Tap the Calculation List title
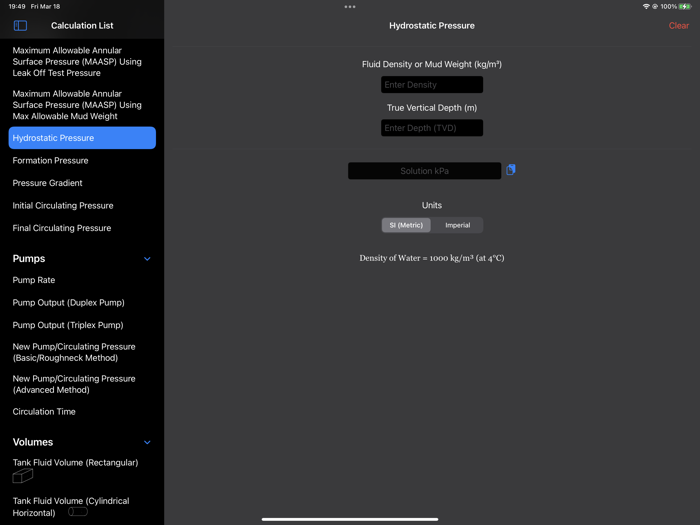Viewport: 700px width, 525px height. (82, 25)
